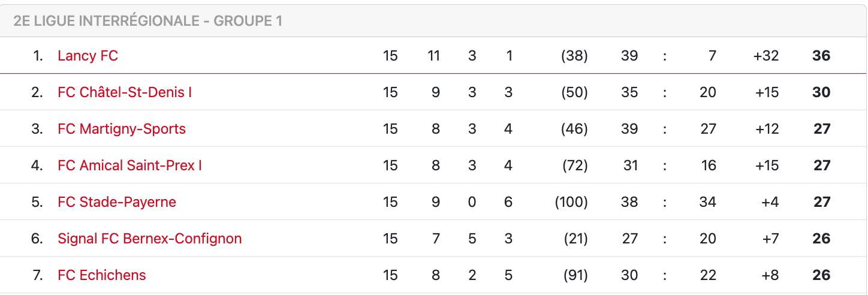Image resolution: width=868 pixels, height=295 pixels.
Task: Select FC Amical Saint-Prex I link
Action: (129, 165)
